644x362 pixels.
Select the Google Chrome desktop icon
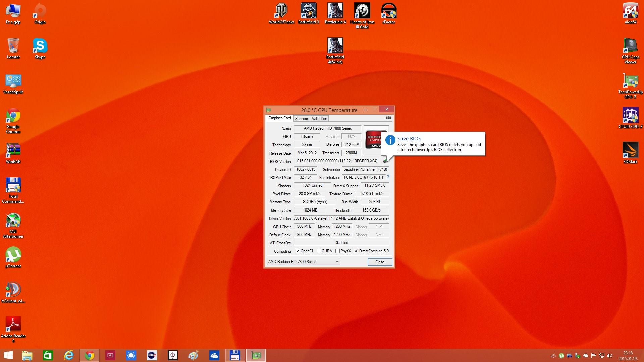13,121
